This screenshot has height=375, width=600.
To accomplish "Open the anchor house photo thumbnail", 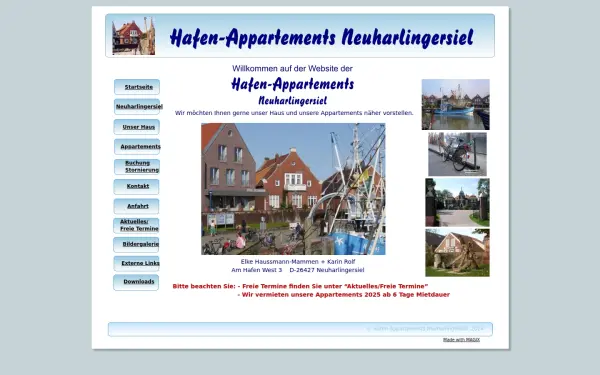I will point(457,253).
